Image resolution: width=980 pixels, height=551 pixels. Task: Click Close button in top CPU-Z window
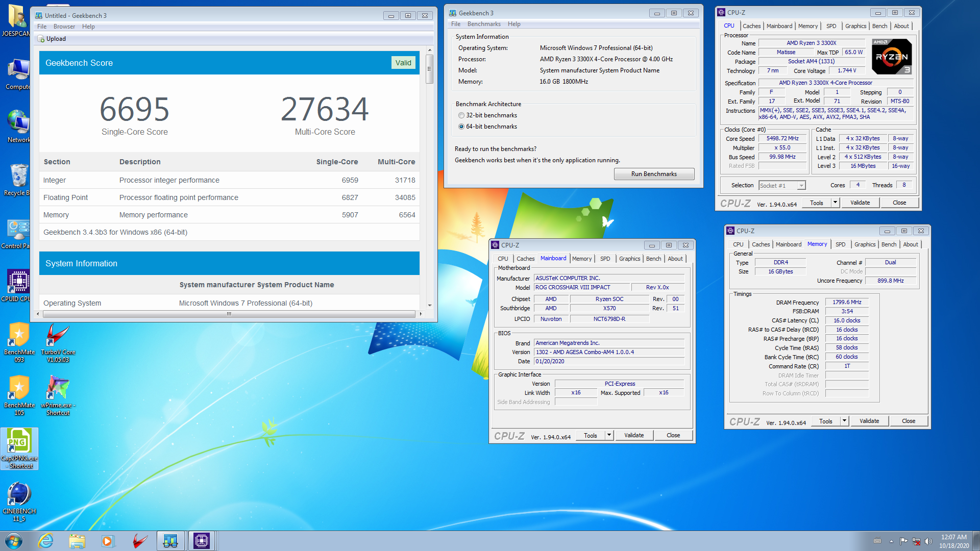899,203
